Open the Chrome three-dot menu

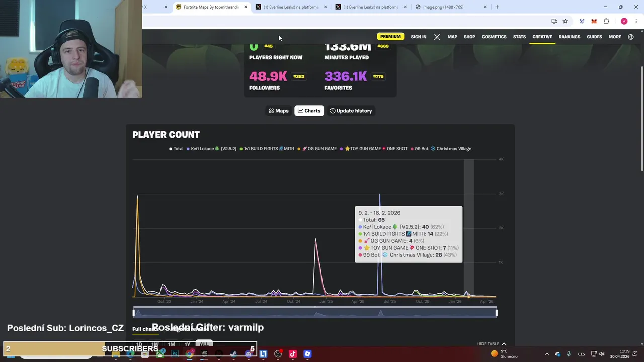pyautogui.click(x=636, y=21)
